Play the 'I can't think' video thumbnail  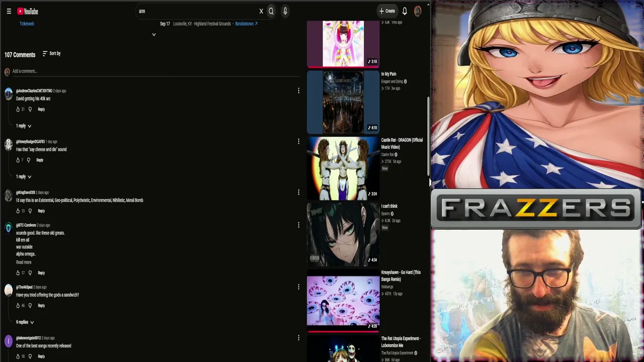pyautogui.click(x=343, y=234)
